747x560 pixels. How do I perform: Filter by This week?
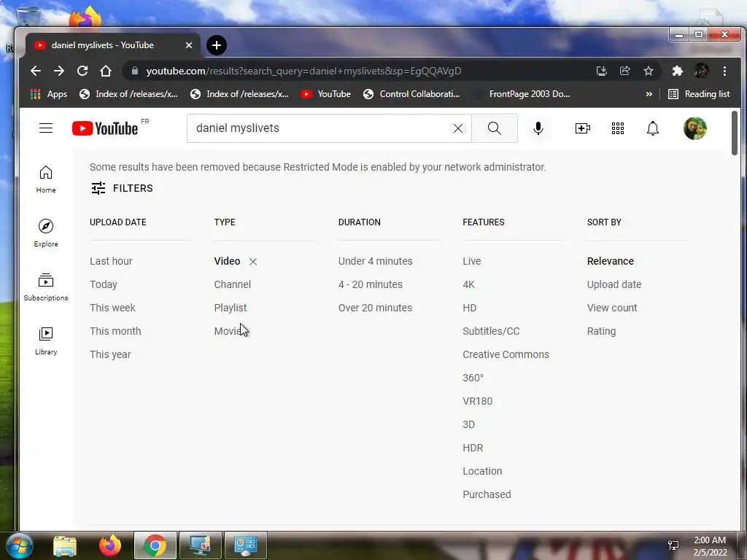click(x=112, y=308)
